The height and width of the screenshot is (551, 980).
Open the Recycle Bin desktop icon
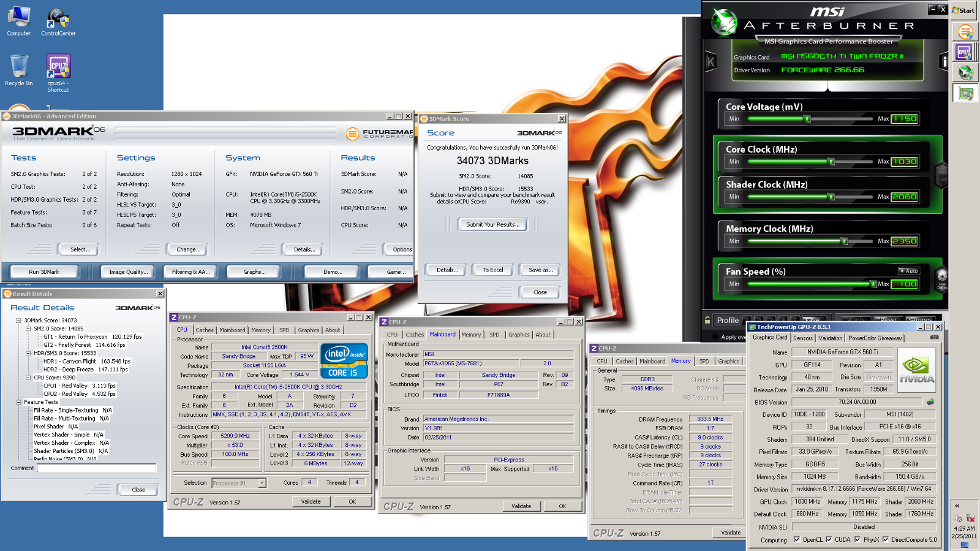[19, 70]
